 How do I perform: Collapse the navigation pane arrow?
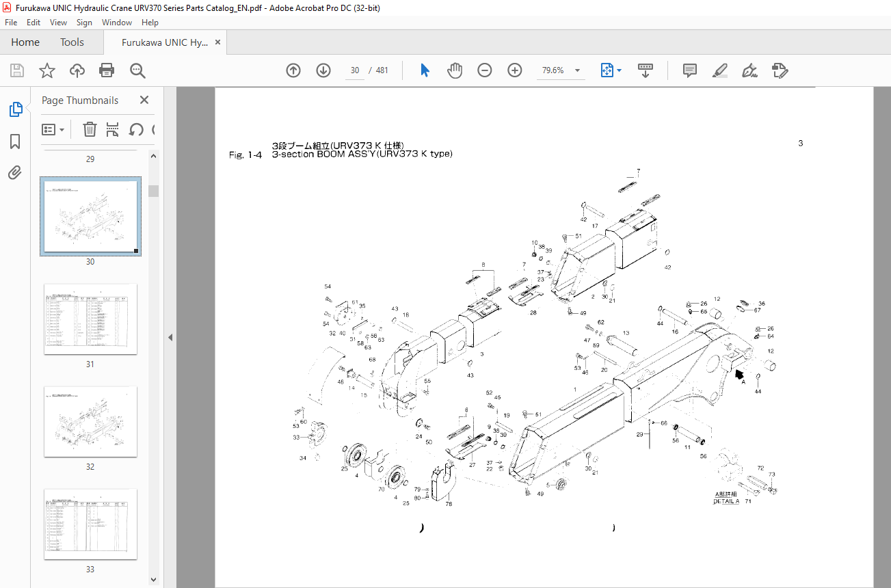click(x=170, y=337)
